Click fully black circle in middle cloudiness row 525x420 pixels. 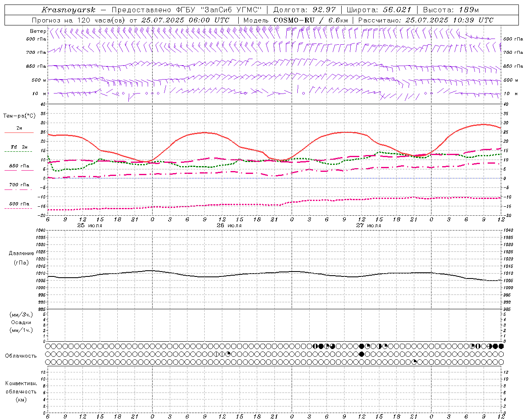click(x=361, y=354)
